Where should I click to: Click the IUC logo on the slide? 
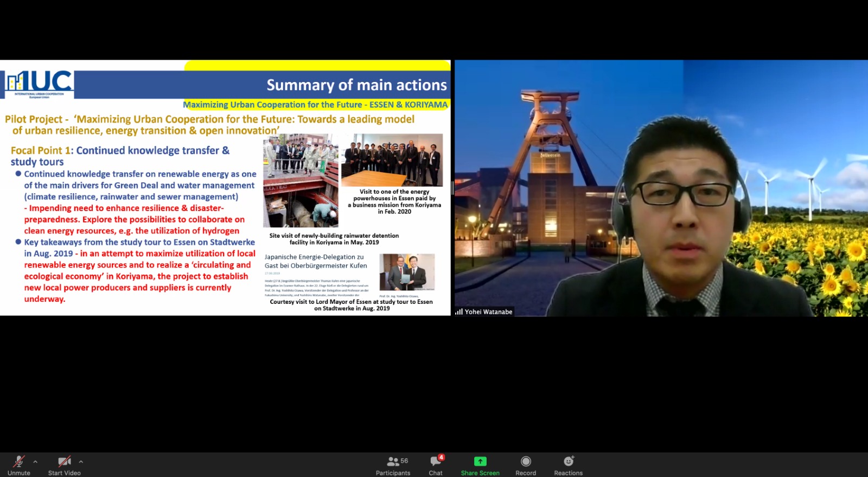pos(39,84)
